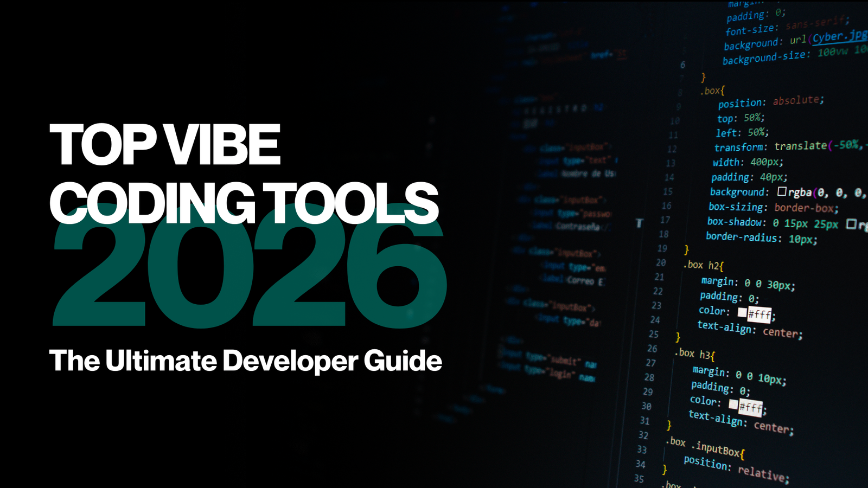
Task: Click the 'CODING TOOLS' headline text
Action: tap(244, 203)
